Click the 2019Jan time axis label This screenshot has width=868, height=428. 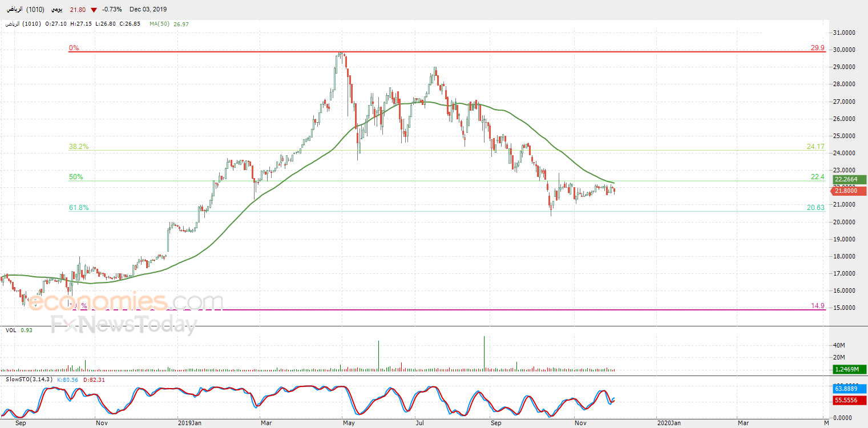189,423
